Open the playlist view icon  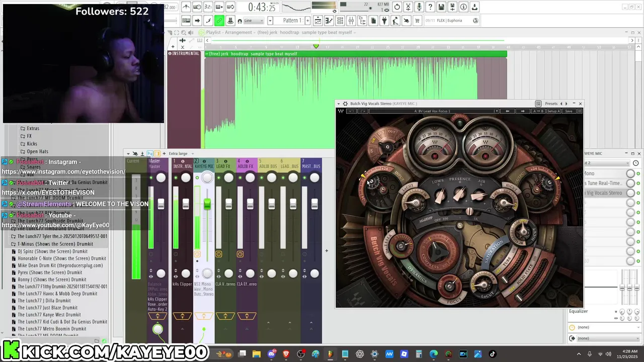point(318,21)
